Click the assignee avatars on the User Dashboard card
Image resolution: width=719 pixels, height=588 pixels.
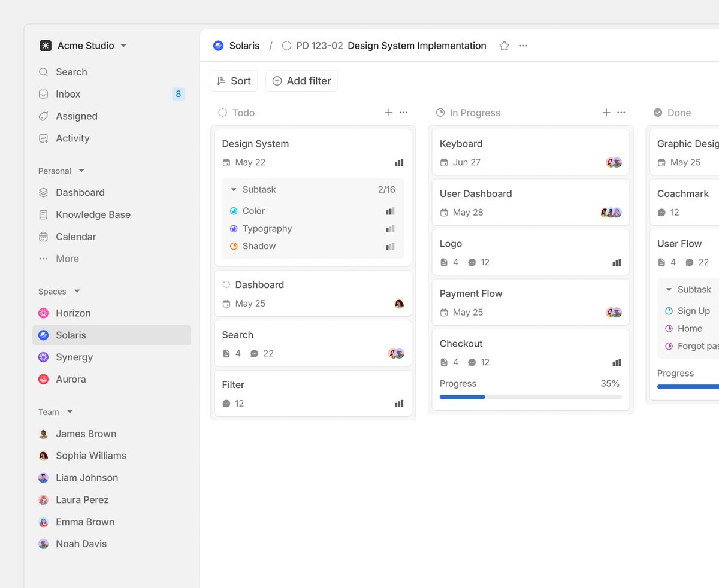pos(611,213)
